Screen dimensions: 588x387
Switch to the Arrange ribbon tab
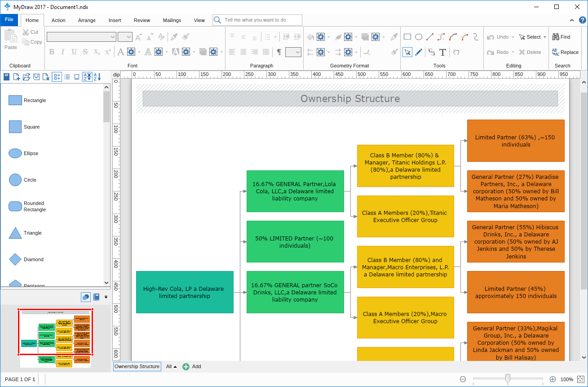[x=87, y=20]
